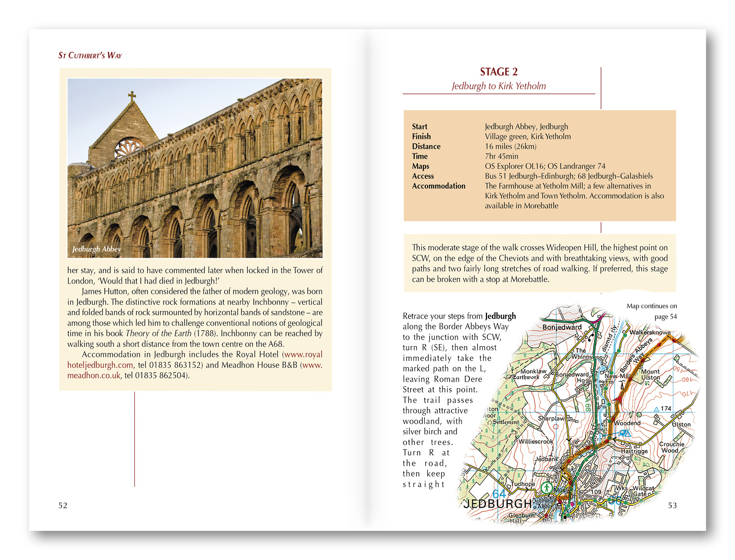Click page number 52

63,505
